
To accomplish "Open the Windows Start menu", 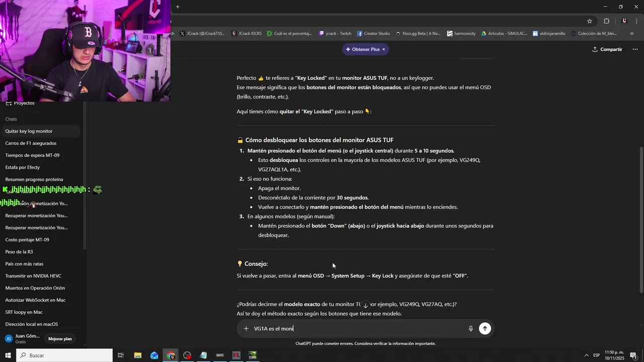I will click(8, 355).
